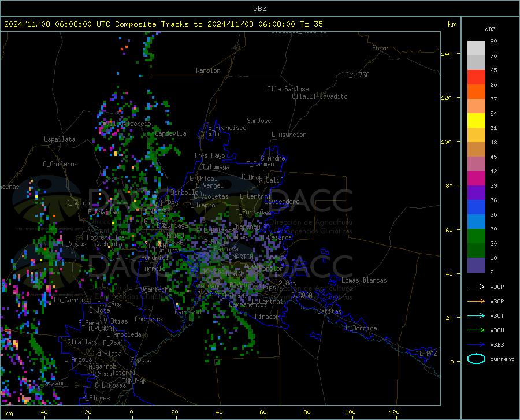
Task: Click the Zapata map label
Action: tap(142, 360)
